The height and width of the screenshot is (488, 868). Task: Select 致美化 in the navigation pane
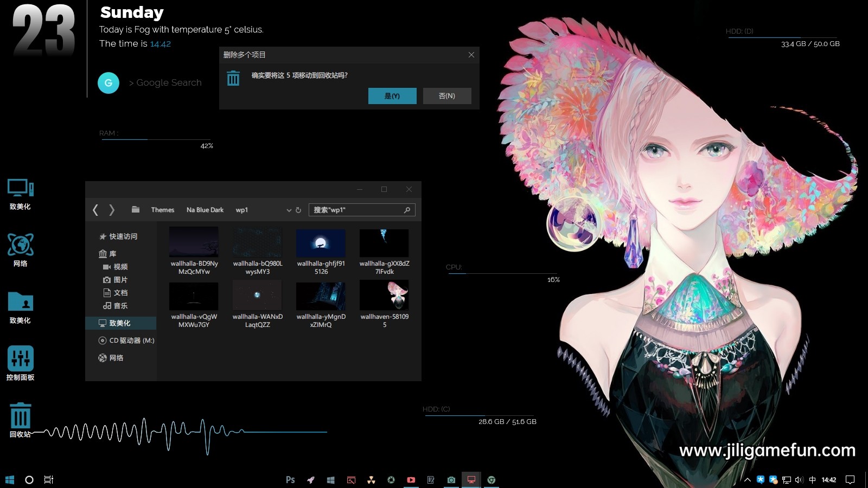point(120,323)
